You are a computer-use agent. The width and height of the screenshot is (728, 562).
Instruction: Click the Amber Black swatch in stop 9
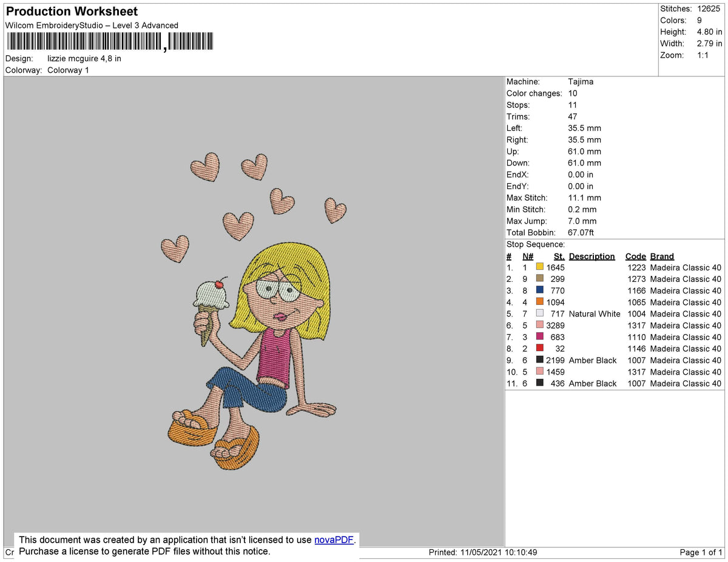coord(539,360)
